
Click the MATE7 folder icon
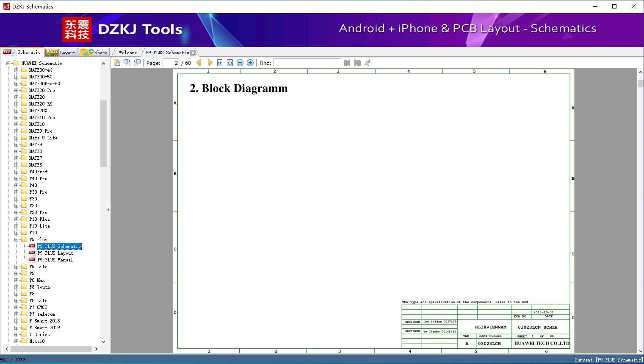coord(24,158)
